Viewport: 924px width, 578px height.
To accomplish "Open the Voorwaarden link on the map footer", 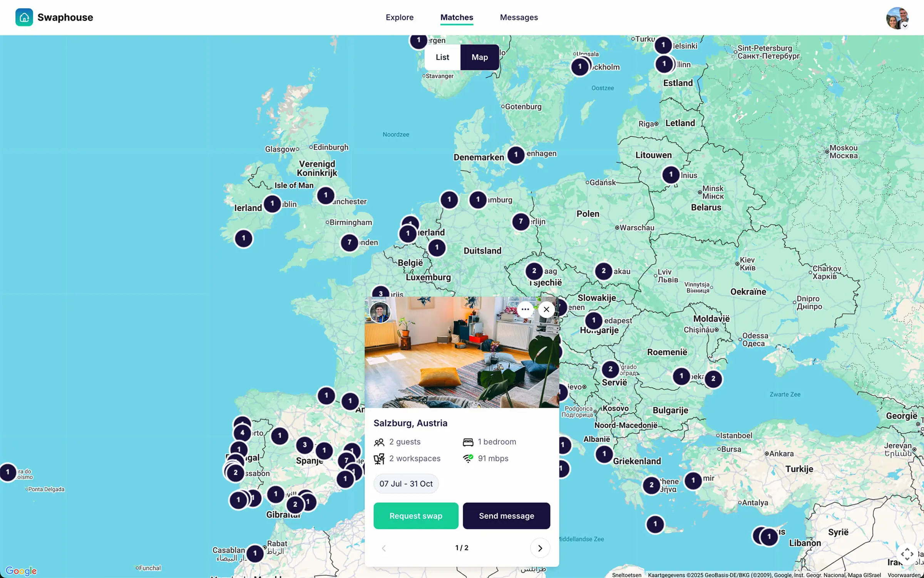I will pyautogui.click(x=905, y=575).
